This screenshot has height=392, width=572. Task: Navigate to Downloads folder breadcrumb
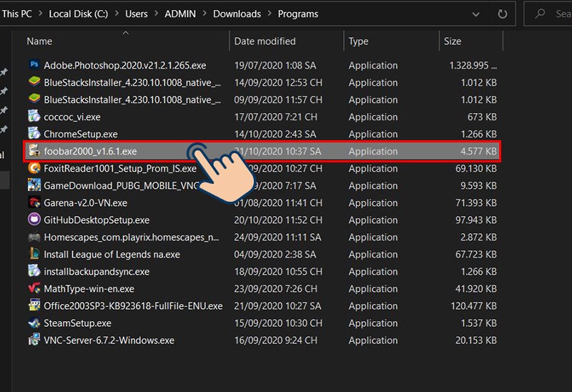tap(237, 14)
